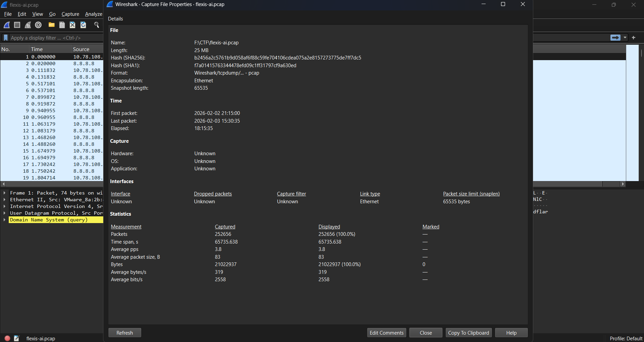Screen dimensions: 644x342
Task: Click the Profile: Default status bar entry
Action: pyautogui.click(x=626, y=338)
